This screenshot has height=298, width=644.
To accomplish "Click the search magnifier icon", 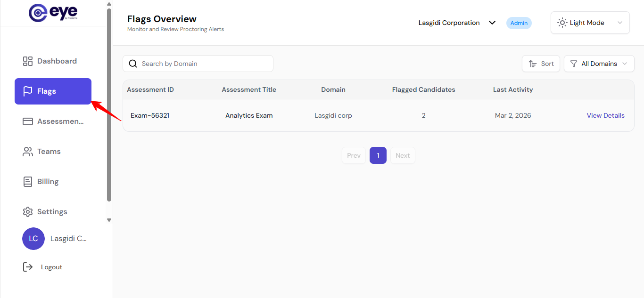I will [133, 64].
